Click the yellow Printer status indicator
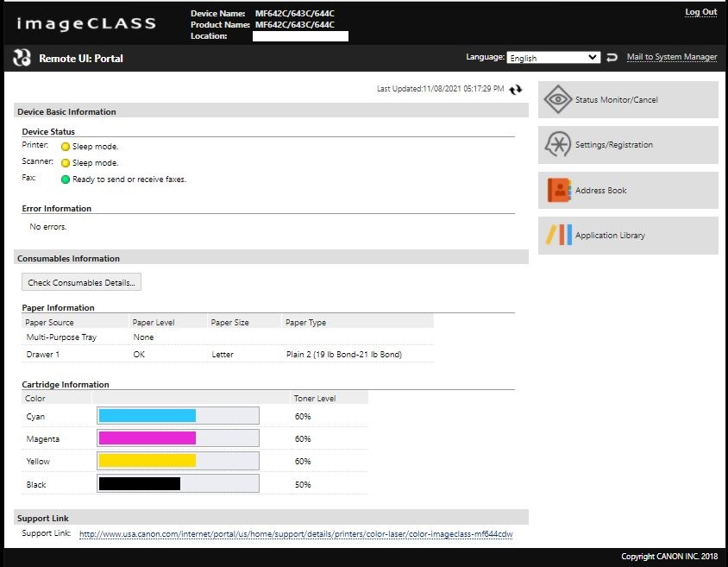Screen dimensions: 728x567 [66, 147]
